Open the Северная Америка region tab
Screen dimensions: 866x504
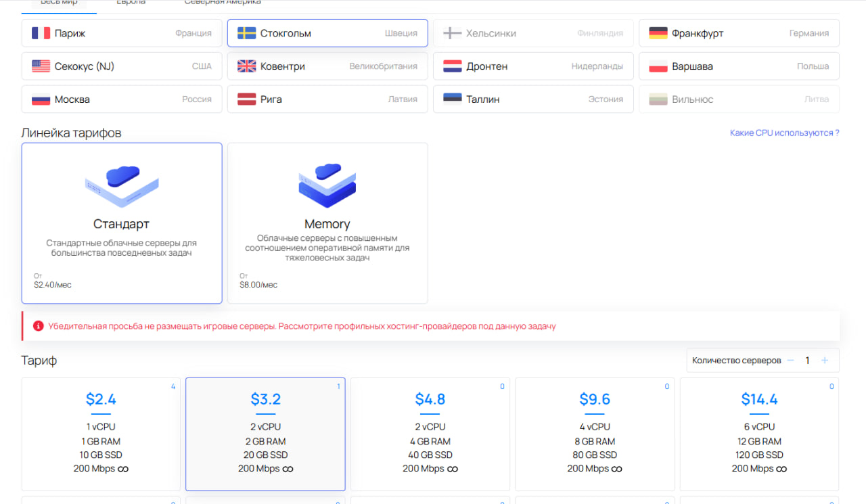pos(223,3)
